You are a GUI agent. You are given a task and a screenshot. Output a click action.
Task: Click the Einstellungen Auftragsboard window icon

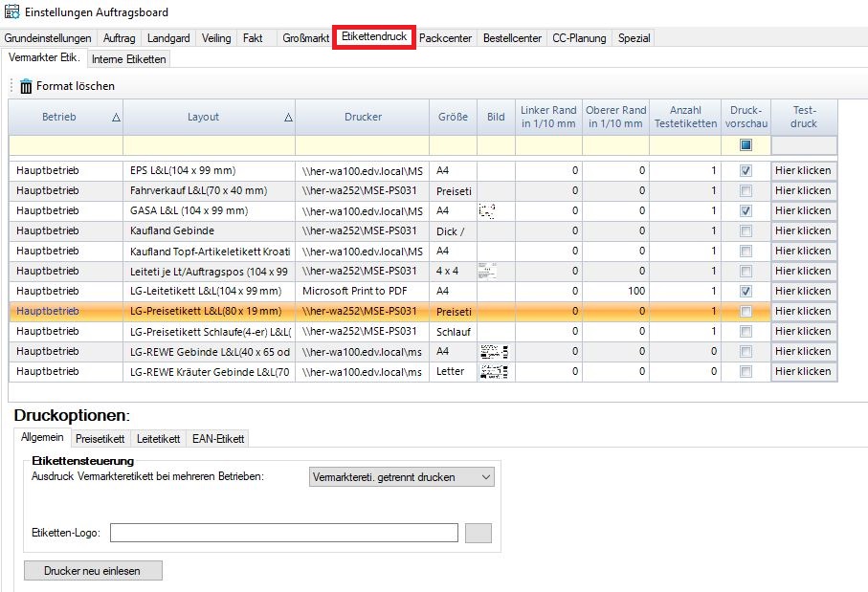click(11, 11)
